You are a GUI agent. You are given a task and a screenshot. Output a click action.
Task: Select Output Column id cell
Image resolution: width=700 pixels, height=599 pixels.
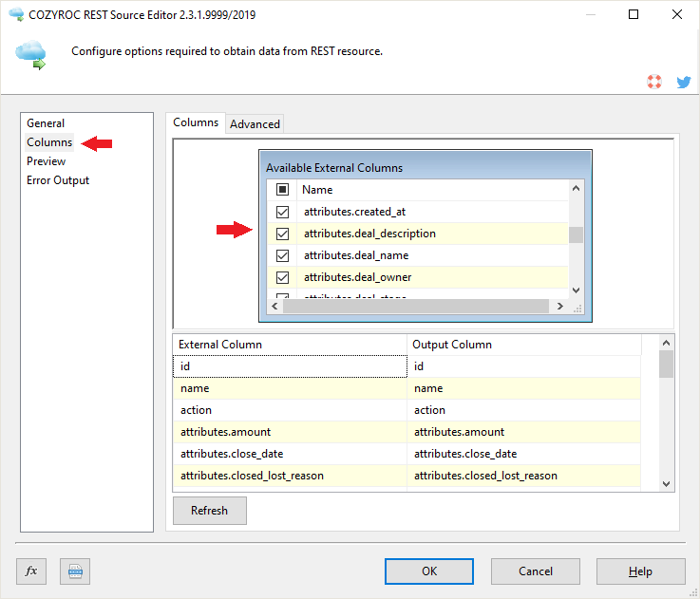point(523,366)
